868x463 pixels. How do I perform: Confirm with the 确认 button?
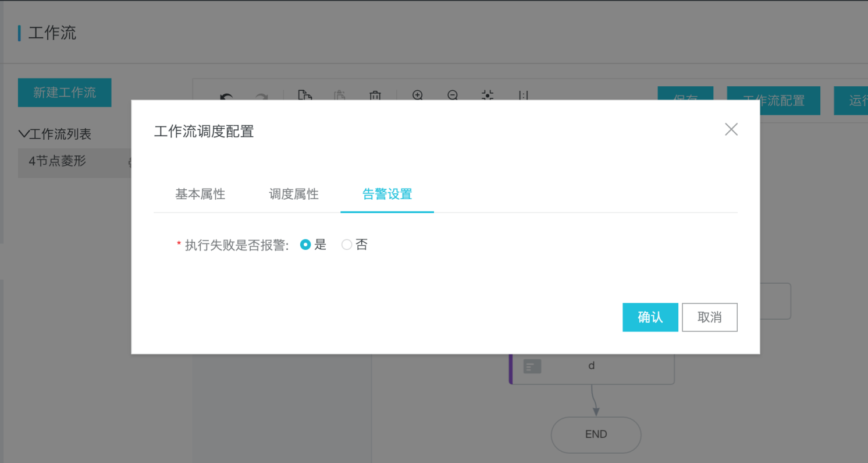coord(650,317)
